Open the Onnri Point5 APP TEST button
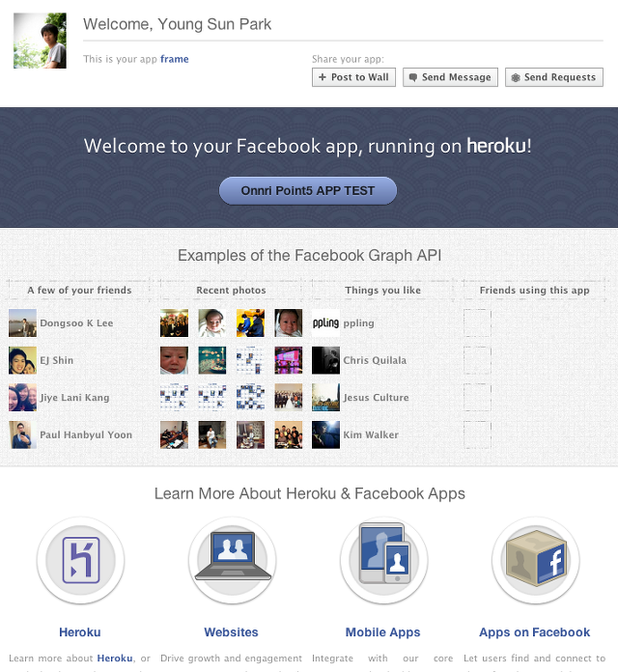The height and width of the screenshot is (672, 618). (308, 191)
